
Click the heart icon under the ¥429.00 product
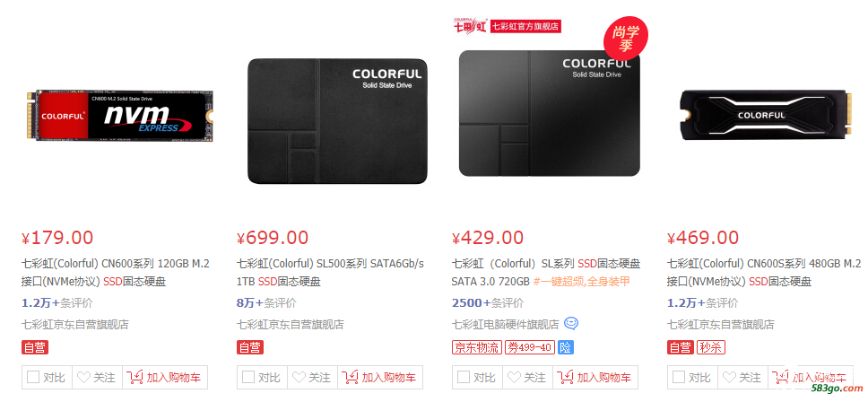pos(514,378)
